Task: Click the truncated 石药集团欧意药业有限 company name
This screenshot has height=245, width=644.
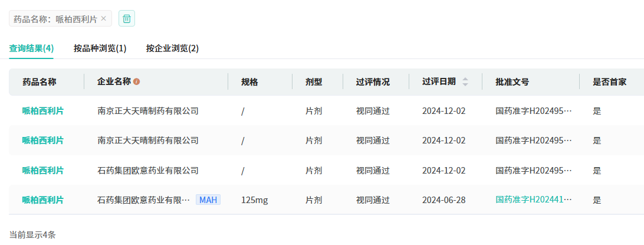Action: pyautogui.click(x=144, y=200)
